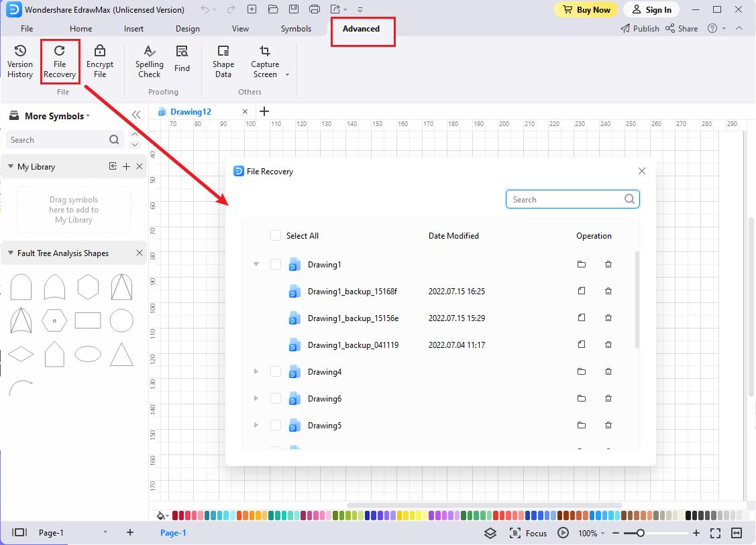Click the save icon in title bar
756x545 pixels.
coord(293,9)
